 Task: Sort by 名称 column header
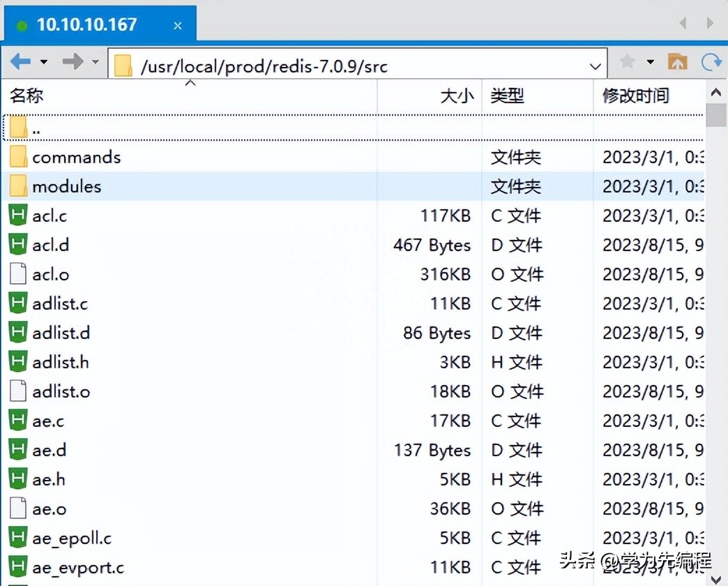190,96
